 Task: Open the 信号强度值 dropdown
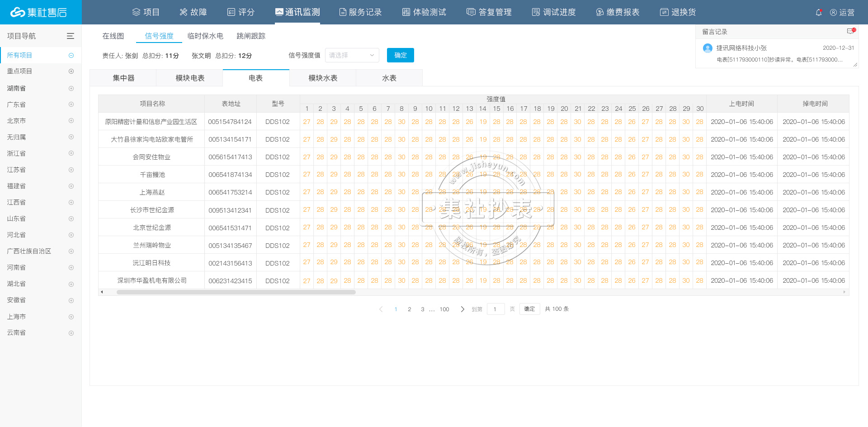point(352,55)
